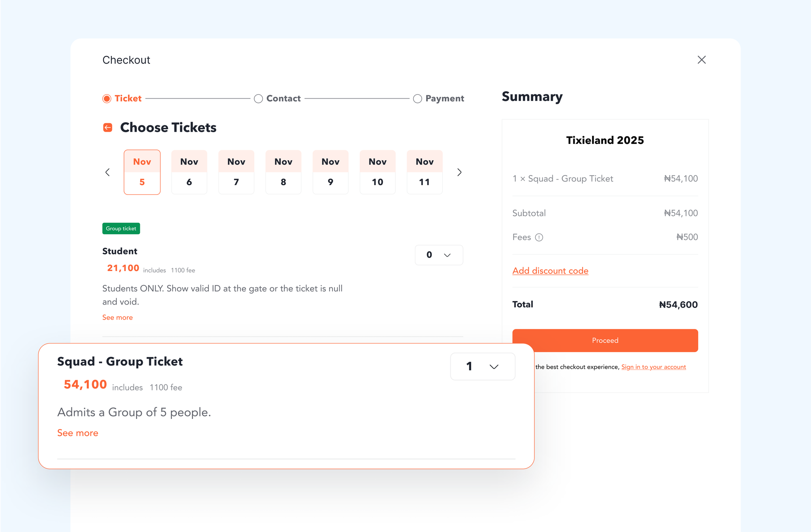Click the Fees info icon
811x532 pixels.
click(x=539, y=237)
